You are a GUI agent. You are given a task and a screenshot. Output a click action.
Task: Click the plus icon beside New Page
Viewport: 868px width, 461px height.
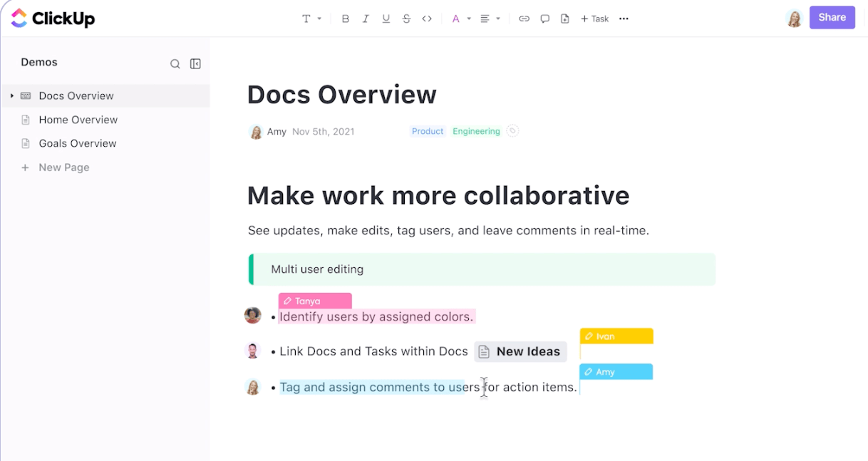[x=25, y=167]
